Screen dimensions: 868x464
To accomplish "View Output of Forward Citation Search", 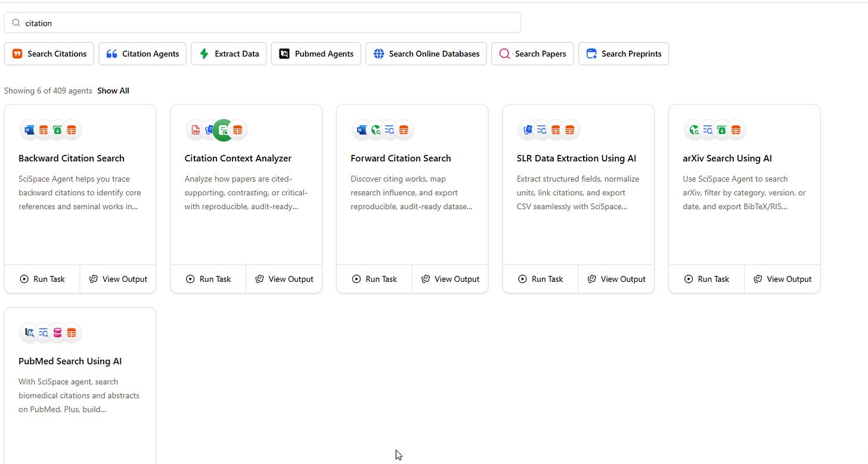I will [450, 279].
